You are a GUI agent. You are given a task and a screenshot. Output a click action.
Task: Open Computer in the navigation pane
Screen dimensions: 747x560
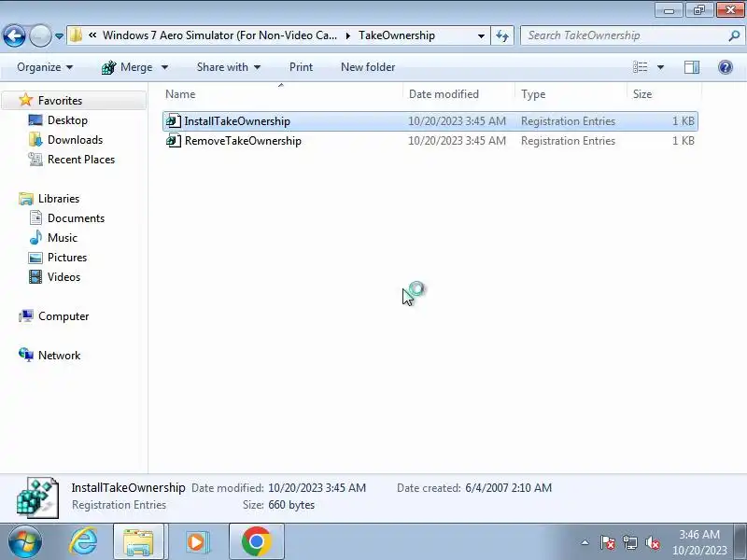(63, 316)
